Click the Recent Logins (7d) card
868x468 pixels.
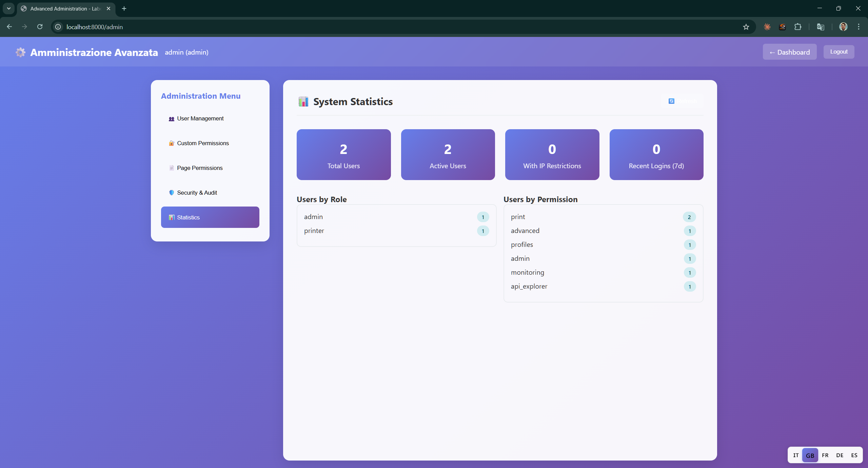[656, 155]
